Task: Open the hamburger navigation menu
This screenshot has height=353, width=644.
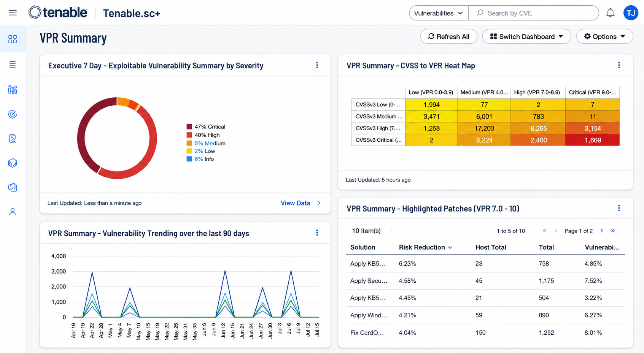Action: (x=13, y=13)
